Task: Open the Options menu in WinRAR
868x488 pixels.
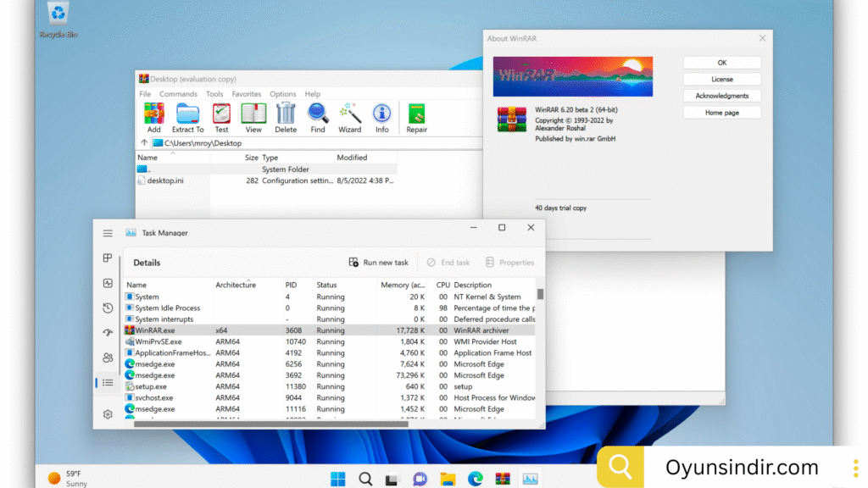Action: pos(283,94)
